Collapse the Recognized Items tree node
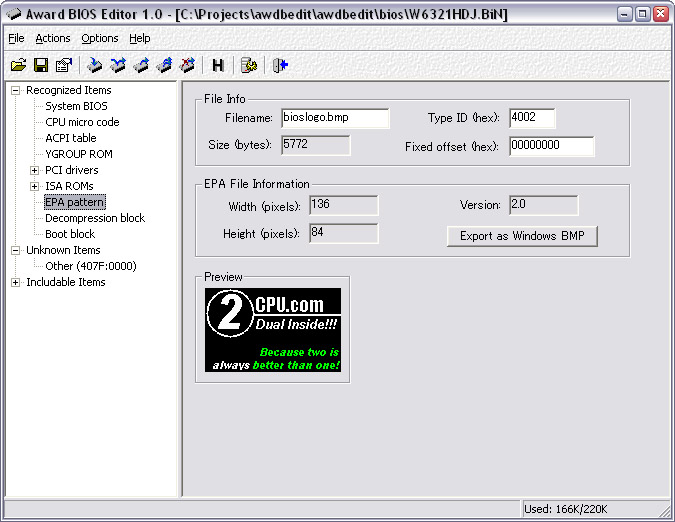675x522 pixels. click(x=15, y=90)
